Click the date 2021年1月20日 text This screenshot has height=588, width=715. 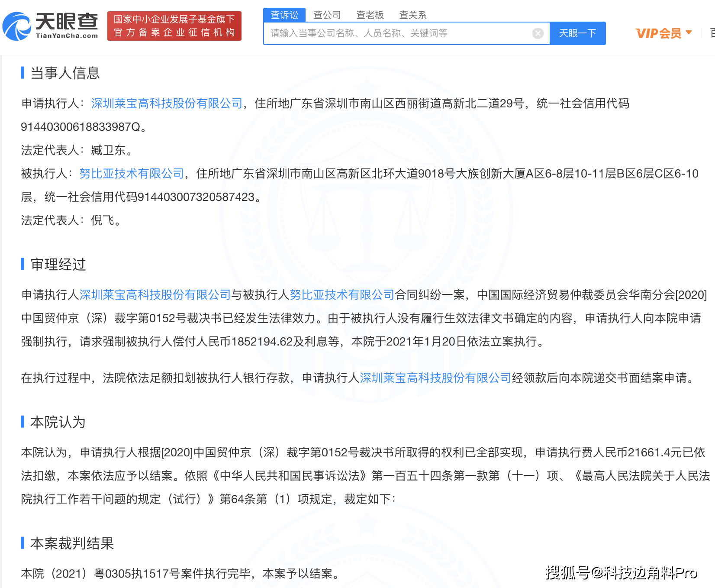click(426, 342)
